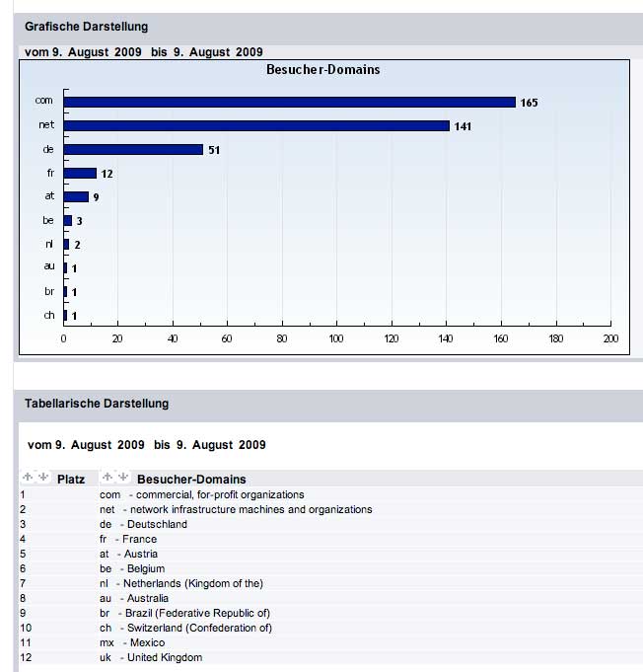Screen dimensions: 643x672
Task: Click descending sort arrow for Platz column
Action: (x=42, y=478)
